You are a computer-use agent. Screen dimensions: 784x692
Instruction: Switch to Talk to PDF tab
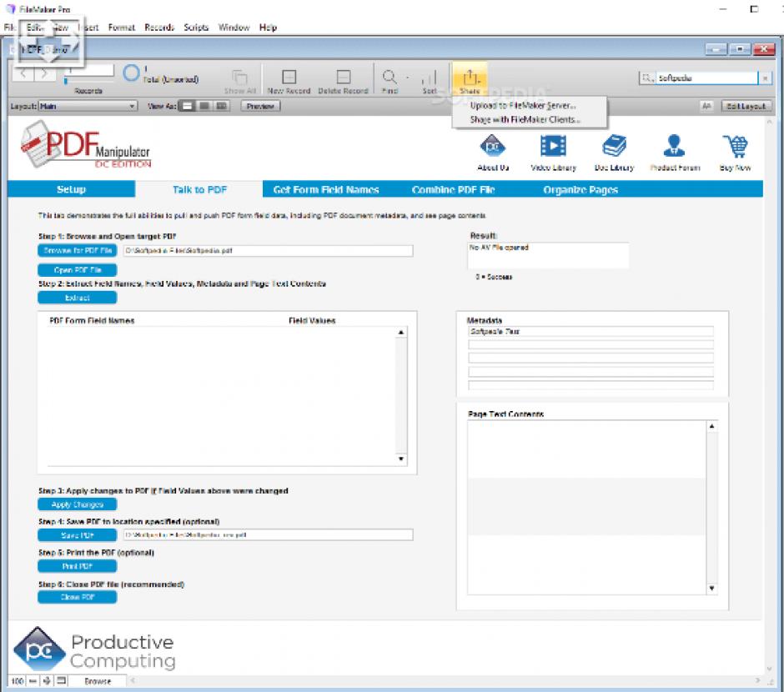click(199, 189)
